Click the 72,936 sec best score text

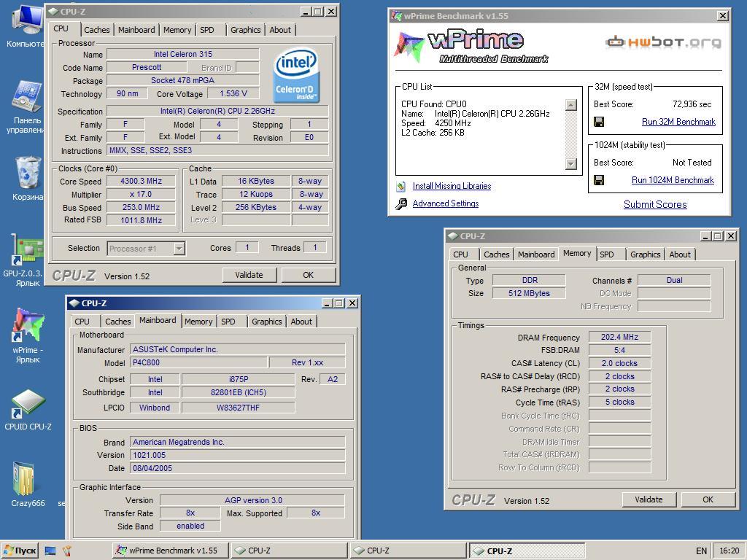[x=692, y=104]
